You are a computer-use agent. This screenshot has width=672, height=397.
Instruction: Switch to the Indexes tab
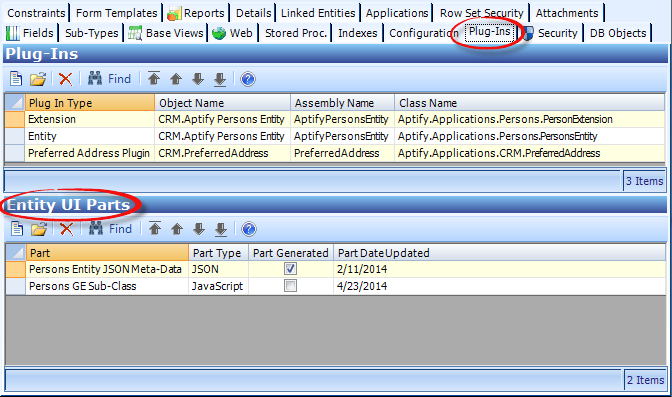pyautogui.click(x=357, y=33)
